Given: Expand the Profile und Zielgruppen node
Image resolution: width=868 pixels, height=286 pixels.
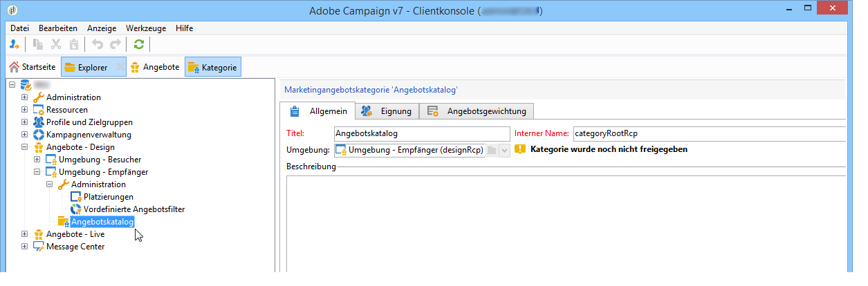Looking at the screenshot, I should 25,122.
